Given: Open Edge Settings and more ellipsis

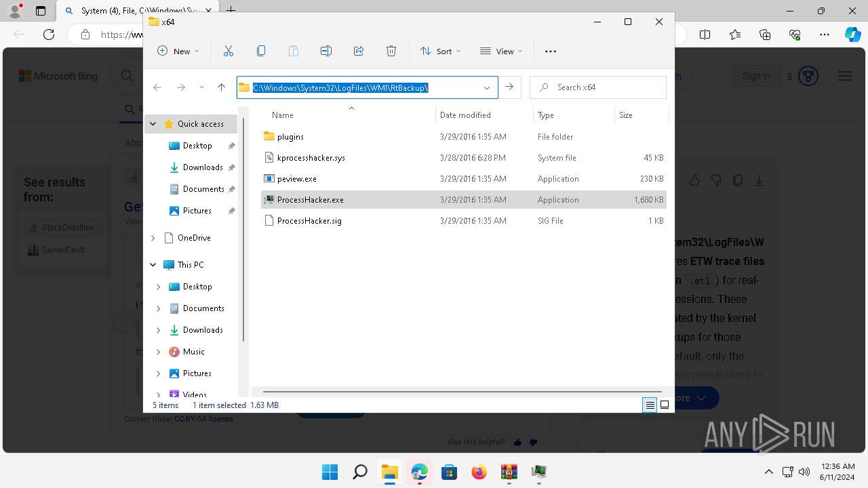Looking at the screenshot, I should point(825,35).
